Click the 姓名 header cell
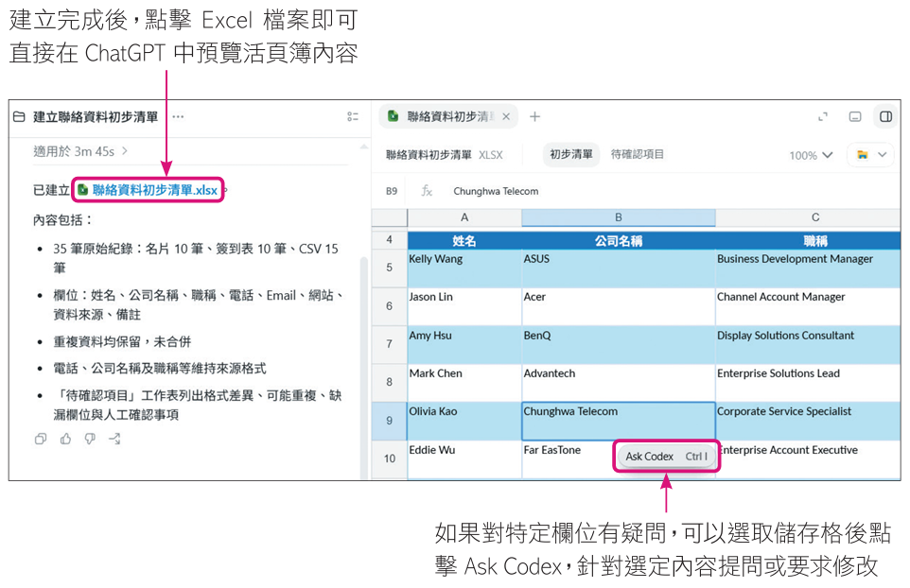Image resolution: width=910 pixels, height=588 pixels. click(x=464, y=240)
